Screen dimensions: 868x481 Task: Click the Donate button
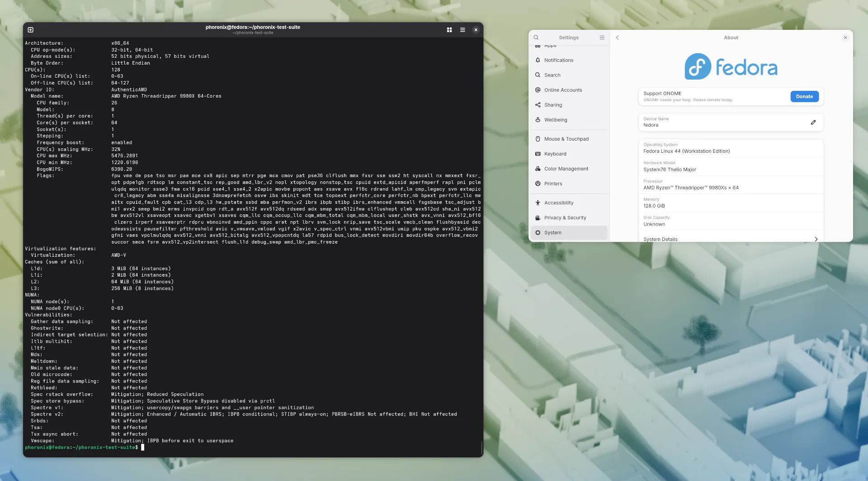click(804, 96)
